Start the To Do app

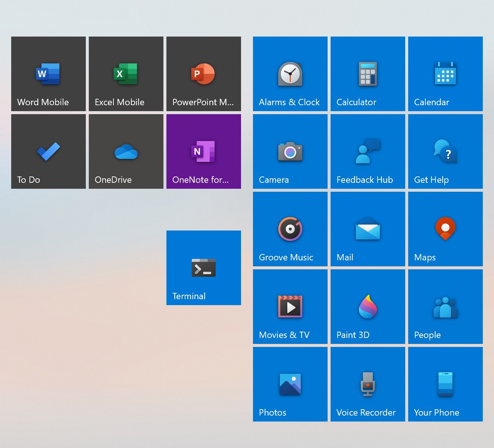point(48,151)
